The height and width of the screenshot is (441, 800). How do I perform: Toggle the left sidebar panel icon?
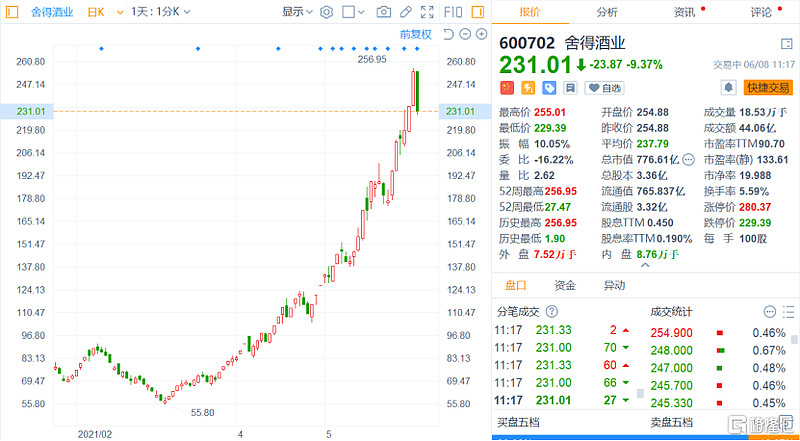(x=11, y=11)
